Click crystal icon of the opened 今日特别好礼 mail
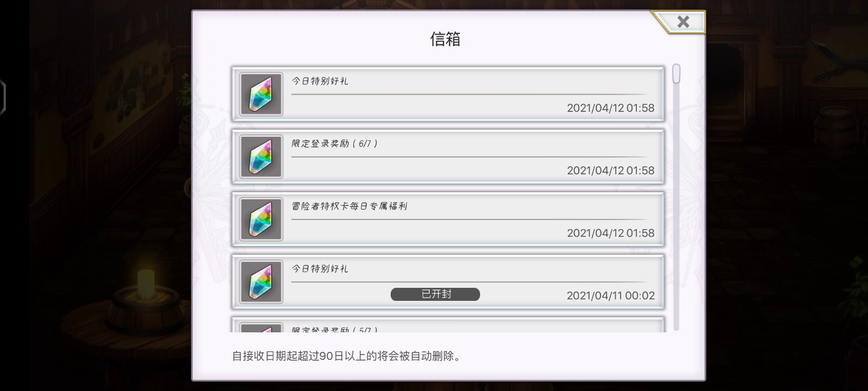The width and height of the screenshot is (868, 391). (x=261, y=281)
